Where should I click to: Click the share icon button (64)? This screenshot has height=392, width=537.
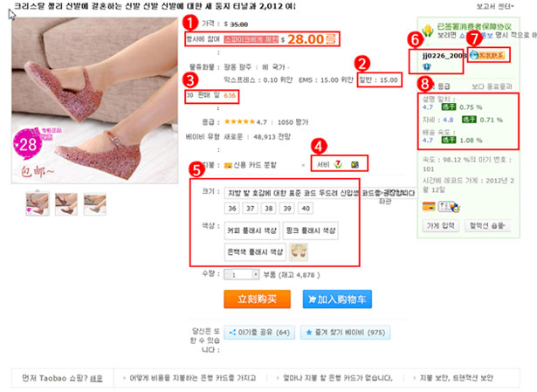(259, 333)
